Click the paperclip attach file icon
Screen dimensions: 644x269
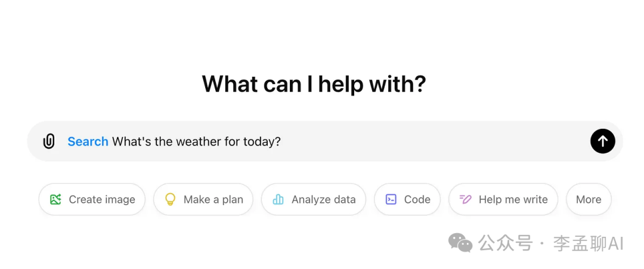pyautogui.click(x=49, y=141)
